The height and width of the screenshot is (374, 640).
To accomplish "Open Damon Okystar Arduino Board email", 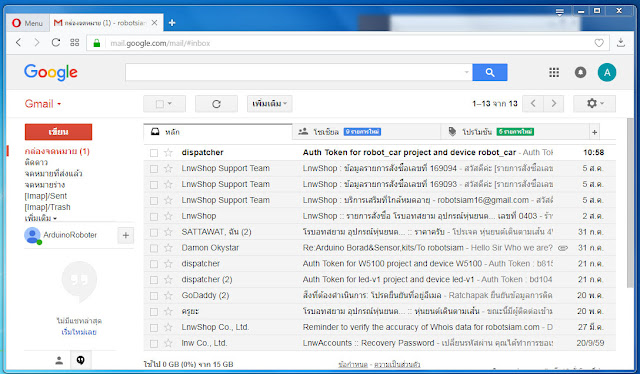I will tap(380, 248).
